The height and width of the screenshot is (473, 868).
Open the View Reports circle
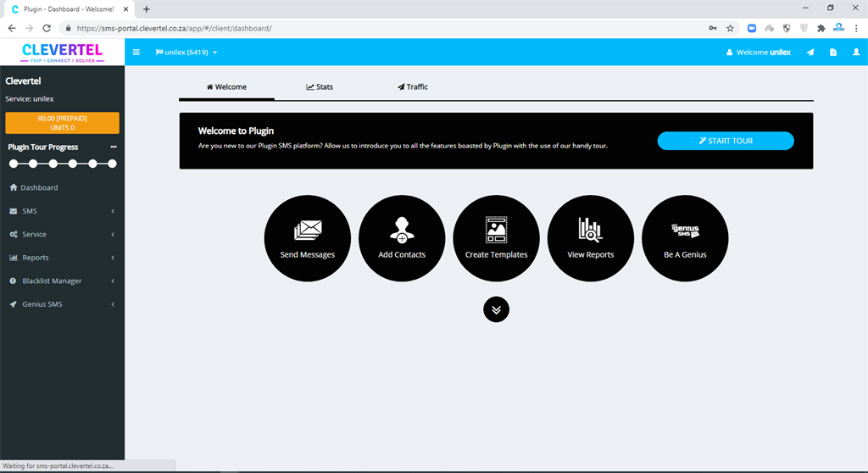click(591, 238)
